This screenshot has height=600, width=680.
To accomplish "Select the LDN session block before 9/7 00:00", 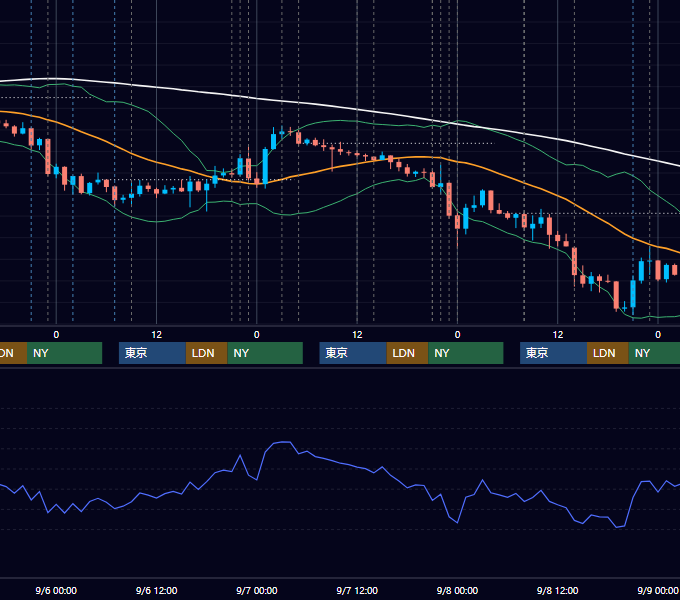I will tap(206, 353).
